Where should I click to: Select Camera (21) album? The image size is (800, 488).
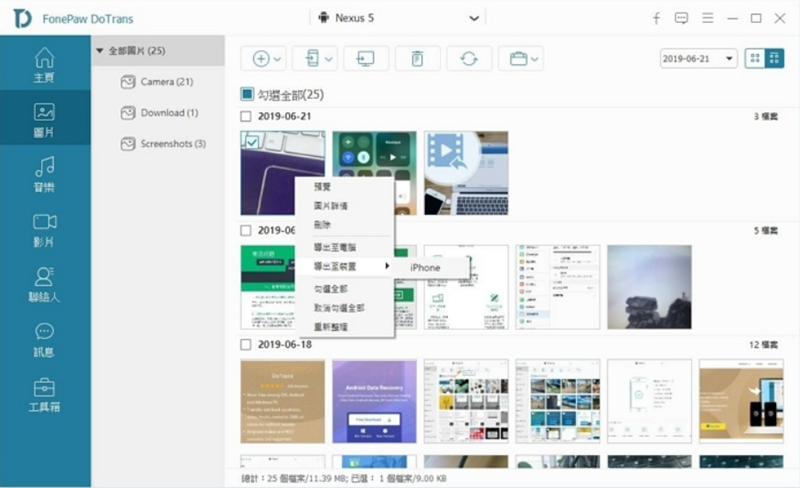[x=167, y=82]
